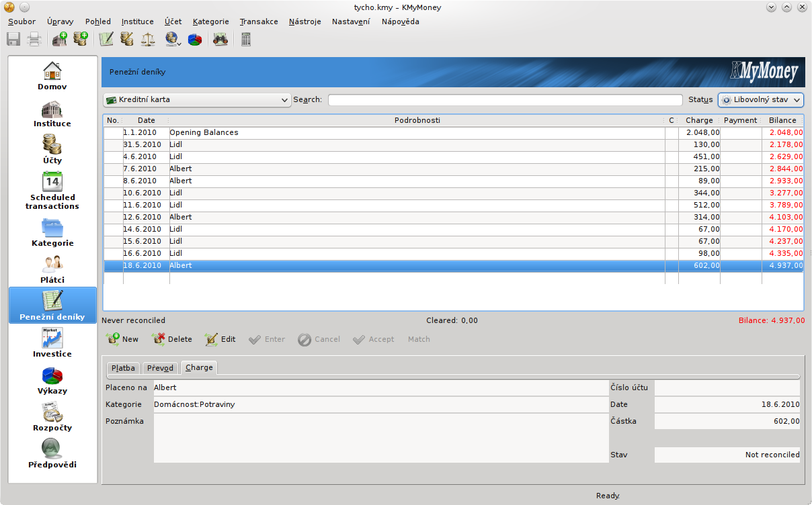812x505 pixels.
Task: Click the Date column header
Action: tap(146, 120)
